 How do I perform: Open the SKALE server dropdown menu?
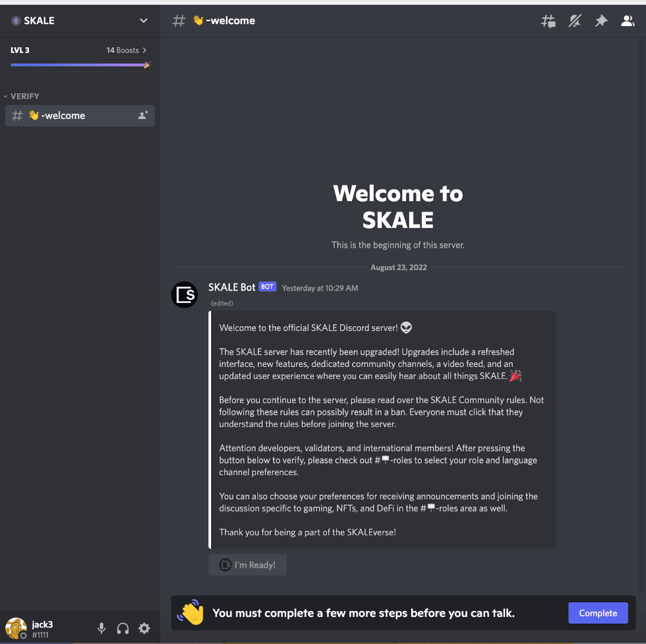tap(143, 21)
